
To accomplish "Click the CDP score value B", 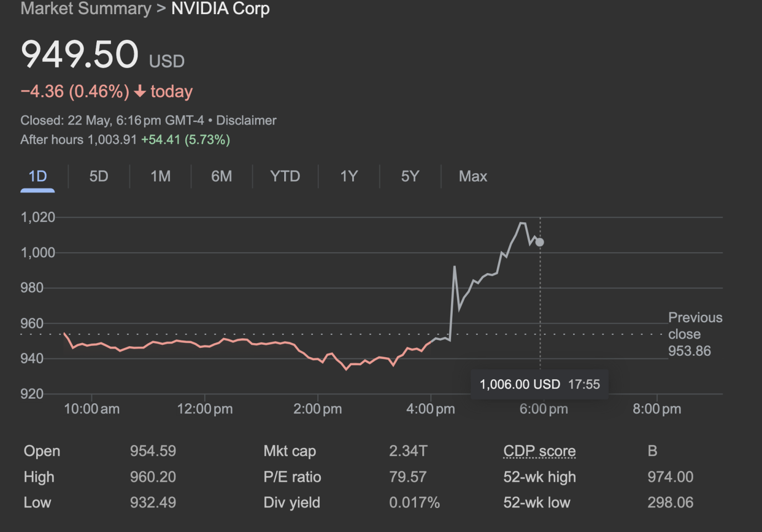I will pyautogui.click(x=652, y=451).
